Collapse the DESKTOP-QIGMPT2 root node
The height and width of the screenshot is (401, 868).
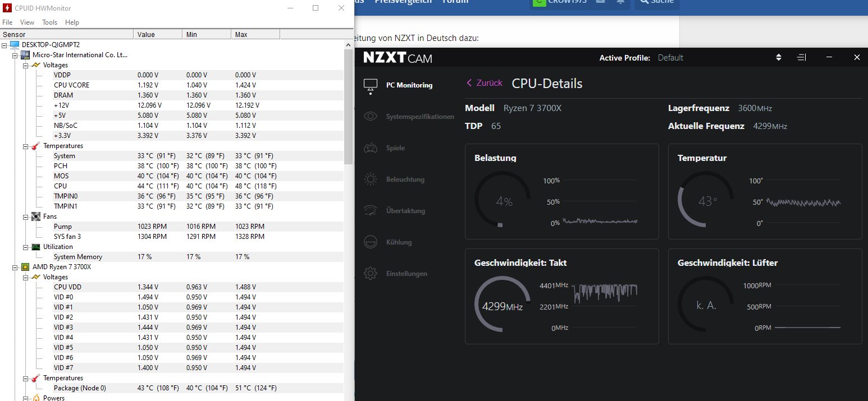point(5,45)
